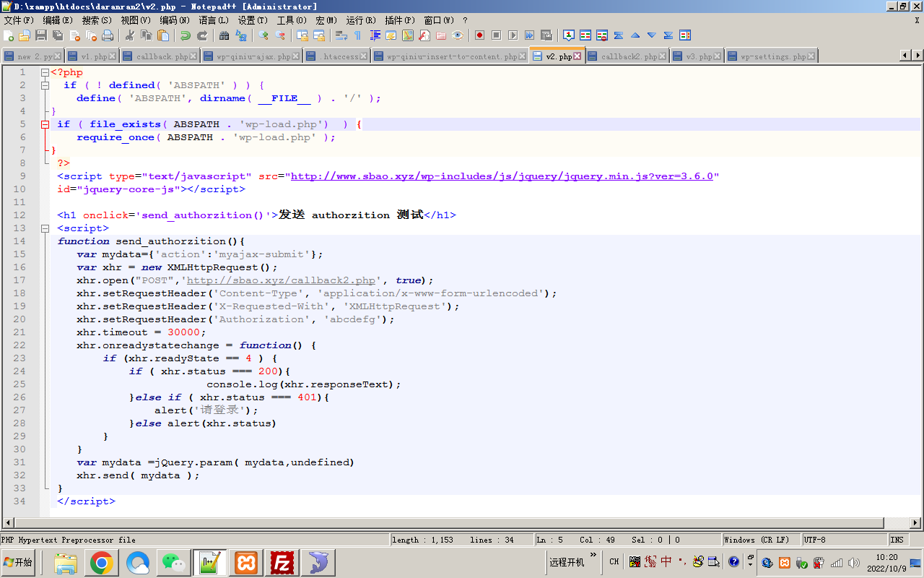Image resolution: width=924 pixels, height=578 pixels.
Task: Collapse the fold marker on line 2
Action: pyautogui.click(x=45, y=85)
